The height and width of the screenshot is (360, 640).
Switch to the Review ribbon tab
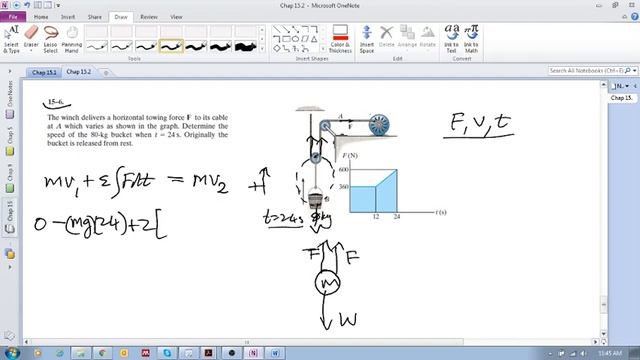pyautogui.click(x=149, y=17)
